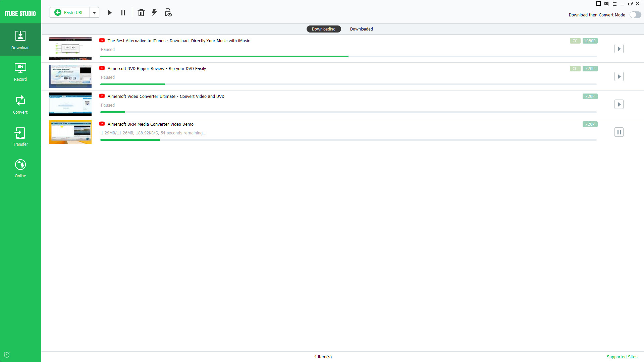Switch to the Downloading tab
The height and width of the screenshot is (362, 644).
pyautogui.click(x=323, y=29)
